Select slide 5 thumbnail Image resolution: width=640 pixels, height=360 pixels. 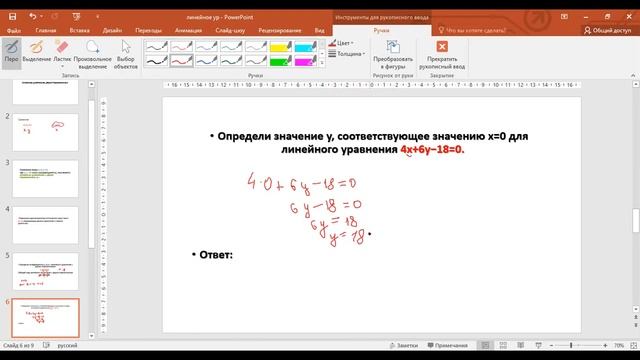click(45, 271)
